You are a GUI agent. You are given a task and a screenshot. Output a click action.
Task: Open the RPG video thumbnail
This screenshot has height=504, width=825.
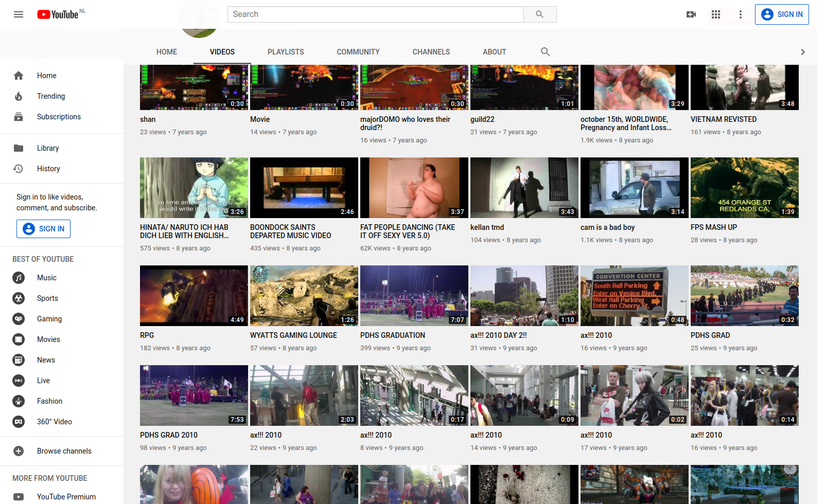click(194, 296)
